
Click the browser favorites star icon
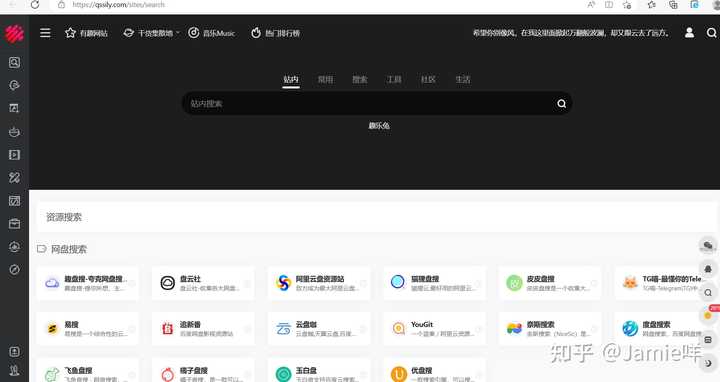point(627,5)
